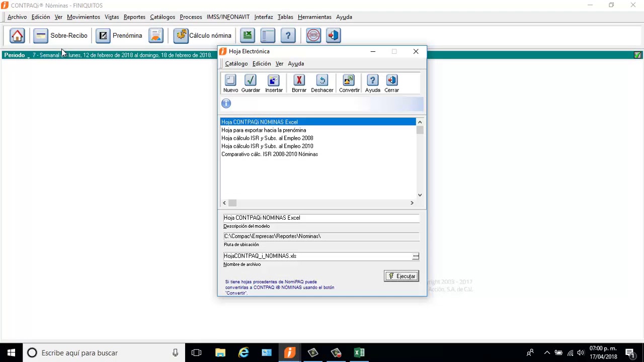644x362 pixels.
Task: Open Edición menu in Hoja Electrónica
Action: [x=262, y=64]
